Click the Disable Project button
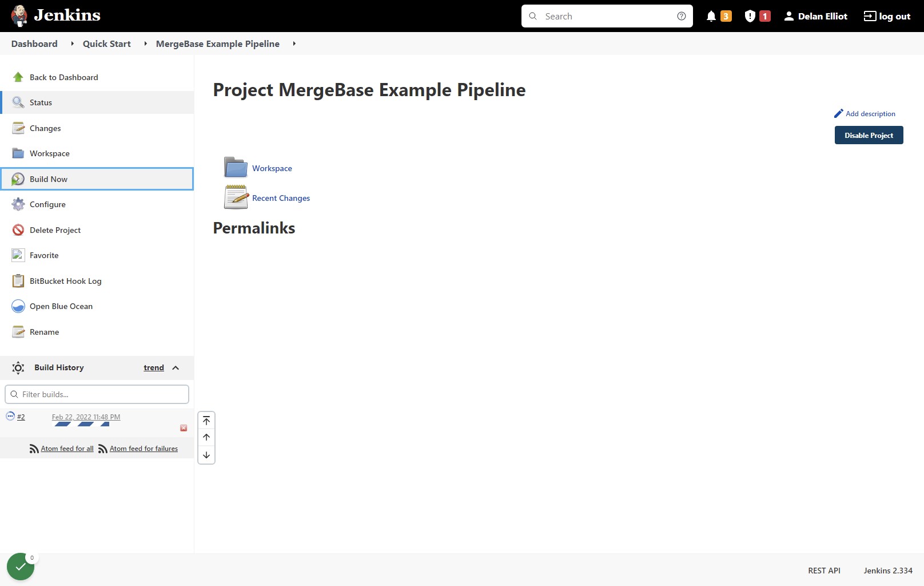 click(x=869, y=135)
